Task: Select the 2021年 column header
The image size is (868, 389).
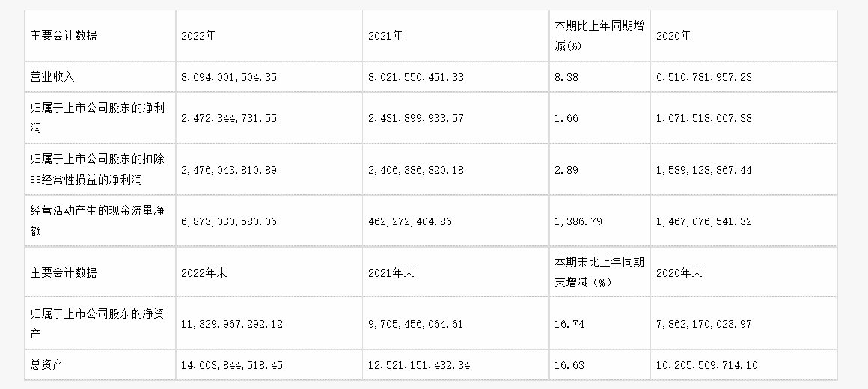Action: (x=456, y=36)
